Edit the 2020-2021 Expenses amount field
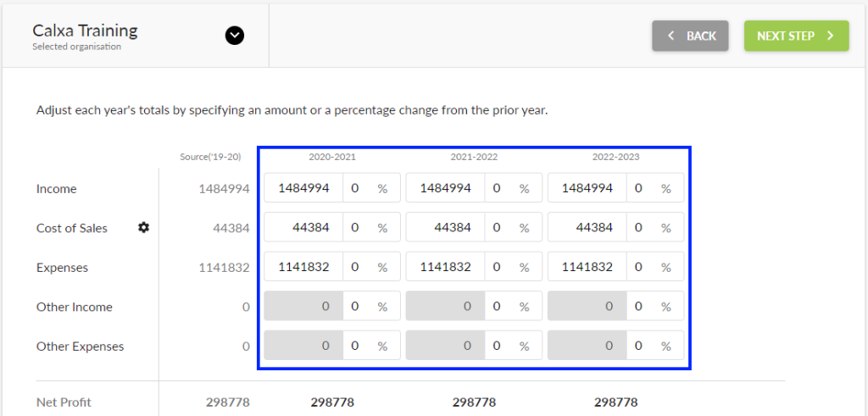The width and height of the screenshot is (868, 416). [x=303, y=267]
